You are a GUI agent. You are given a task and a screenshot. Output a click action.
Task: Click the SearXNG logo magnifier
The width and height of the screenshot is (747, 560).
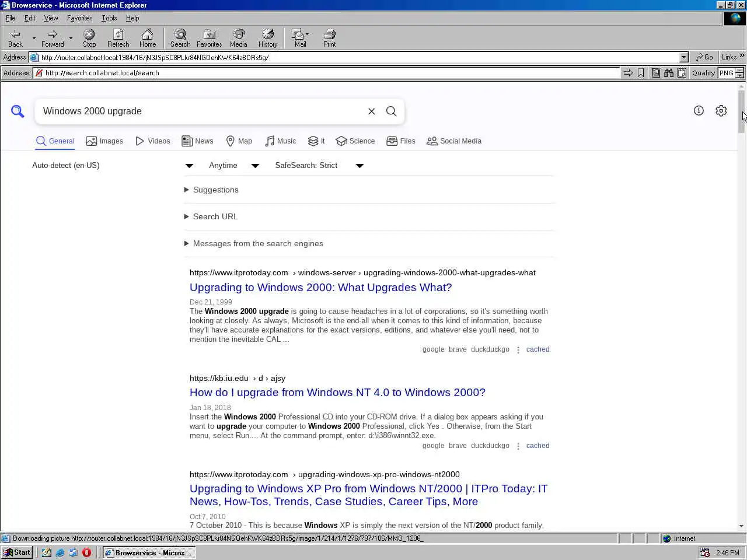(18, 111)
